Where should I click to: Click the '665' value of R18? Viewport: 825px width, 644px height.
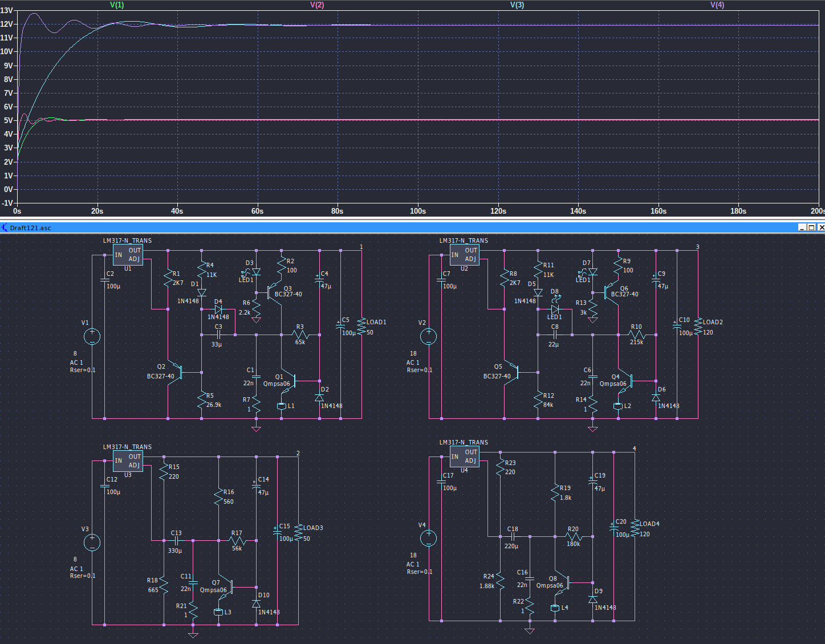click(x=153, y=590)
